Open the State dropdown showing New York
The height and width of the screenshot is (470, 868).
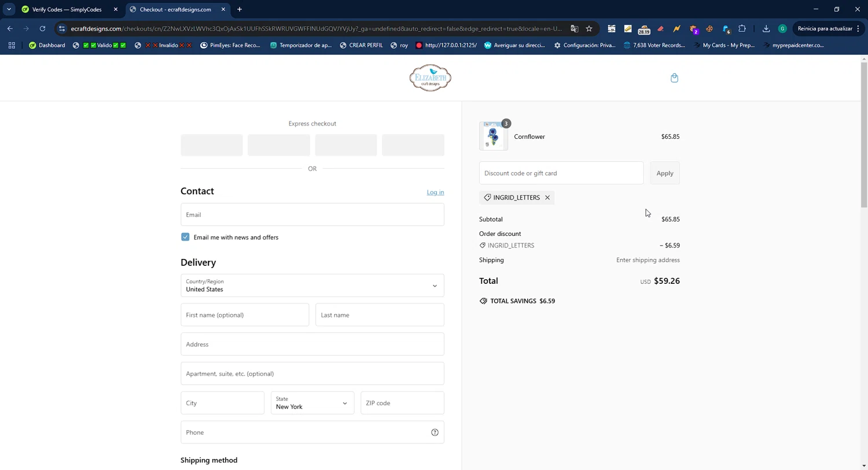click(x=311, y=403)
